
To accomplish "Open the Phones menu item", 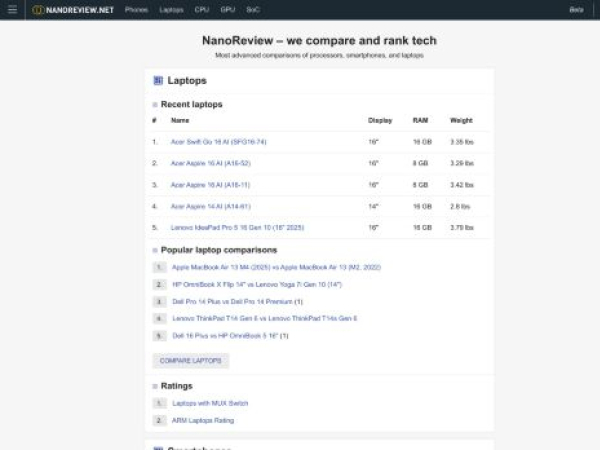I will click(136, 10).
